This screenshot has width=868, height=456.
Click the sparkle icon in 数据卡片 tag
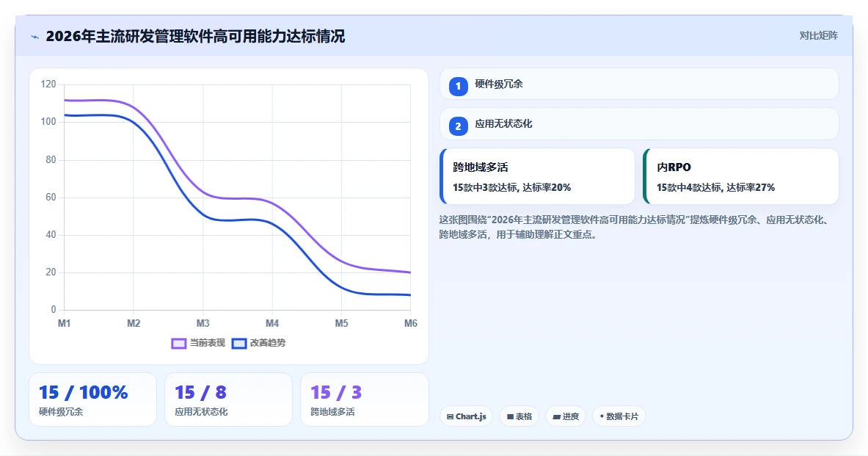[602, 416]
